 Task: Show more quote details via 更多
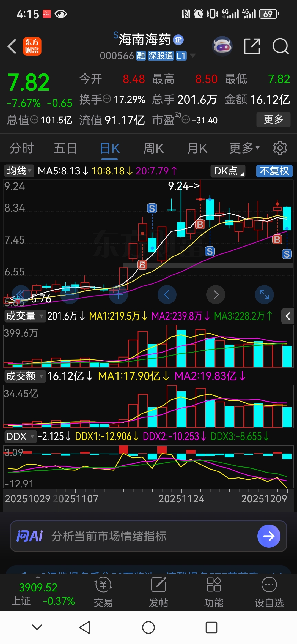[273, 119]
